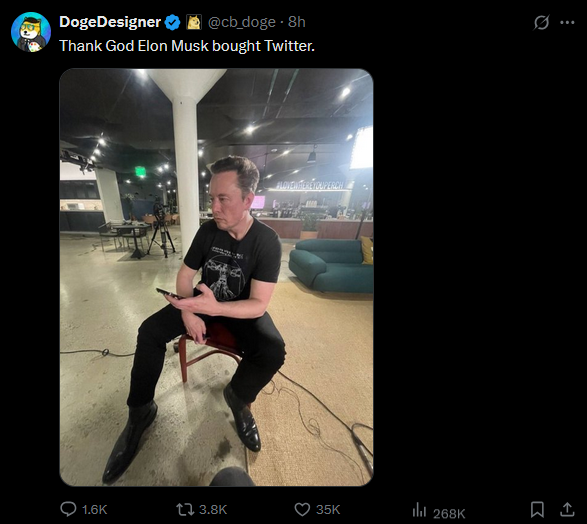Click the 1.6K replies count
This screenshot has height=524, width=587.
[94, 509]
